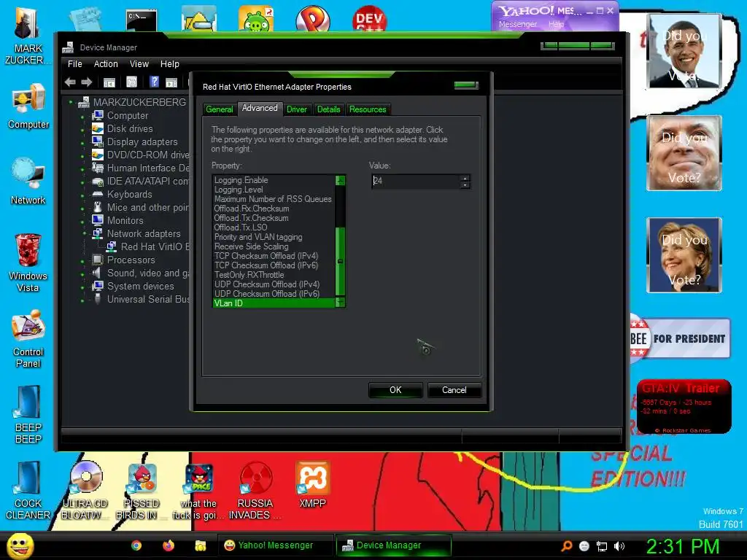Collapse the Network adapters node
This screenshot has width=747, height=560.
pyautogui.click(x=85, y=233)
